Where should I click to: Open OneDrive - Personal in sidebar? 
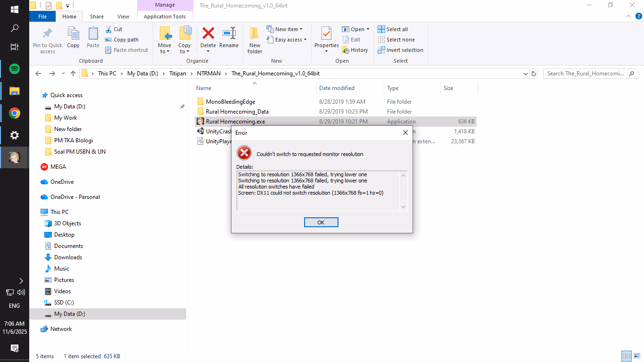[x=75, y=197]
